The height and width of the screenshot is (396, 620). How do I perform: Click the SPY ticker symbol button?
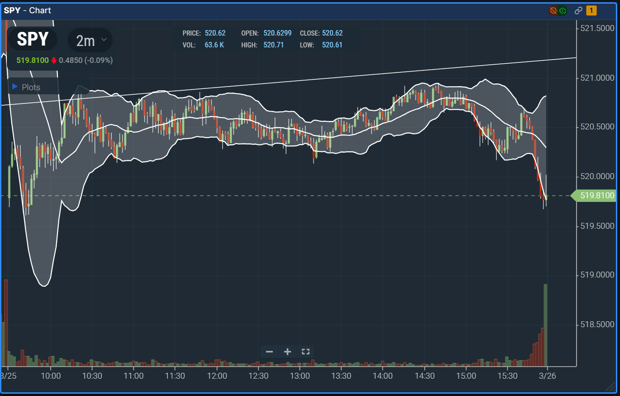32,40
